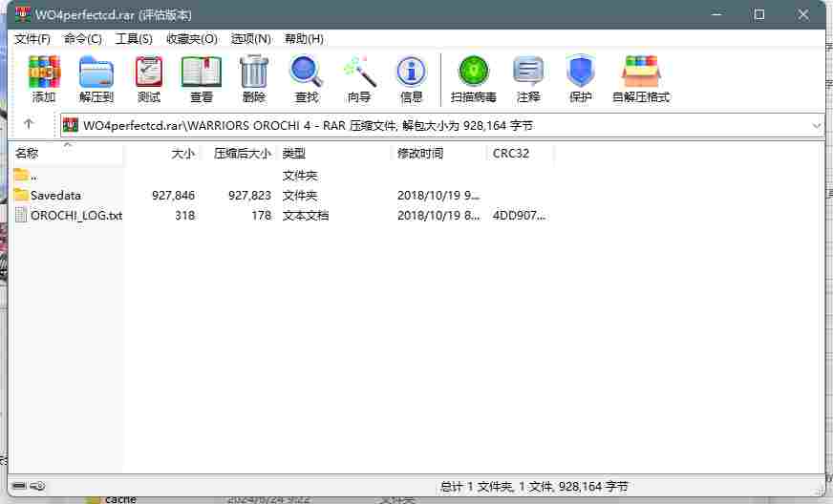The height and width of the screenshot is (504, 833).
Task: Click the resize grip at window corner
Action: click(x=819, y=491)
